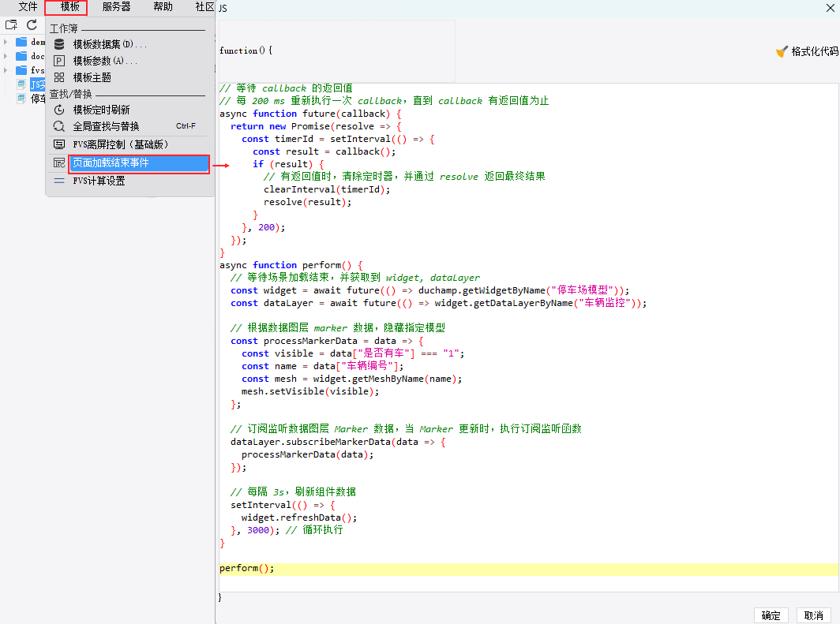Open the 帮助 menu

pos(163,7)
